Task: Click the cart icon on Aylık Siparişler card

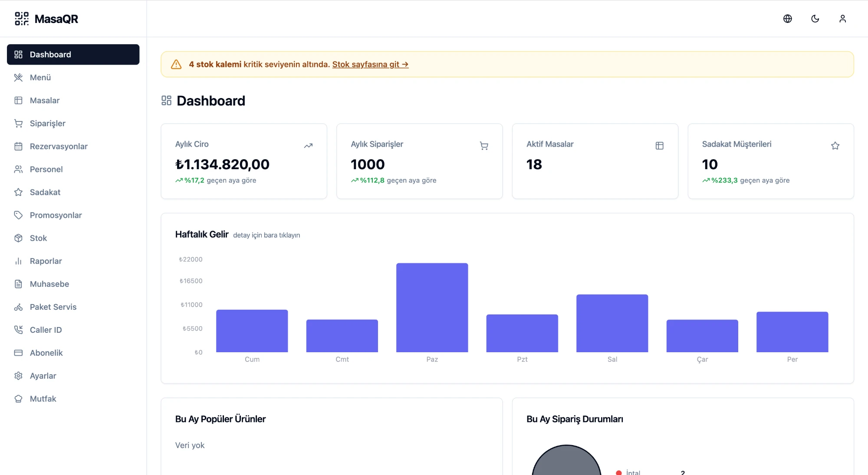Action: point(484,146)
